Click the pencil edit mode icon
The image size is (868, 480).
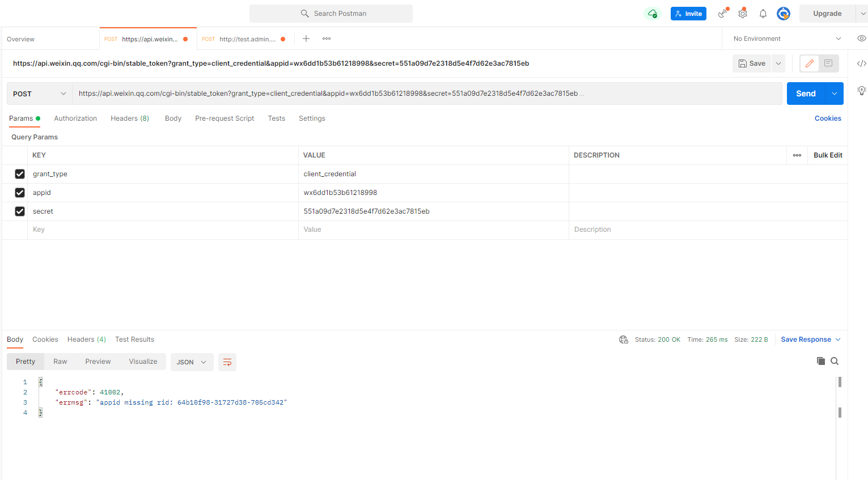click(810, 63)
